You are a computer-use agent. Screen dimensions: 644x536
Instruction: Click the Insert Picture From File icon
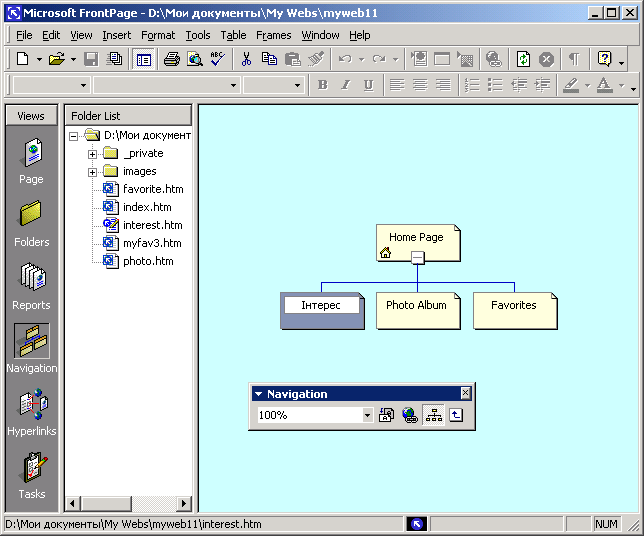click(465, 59)
